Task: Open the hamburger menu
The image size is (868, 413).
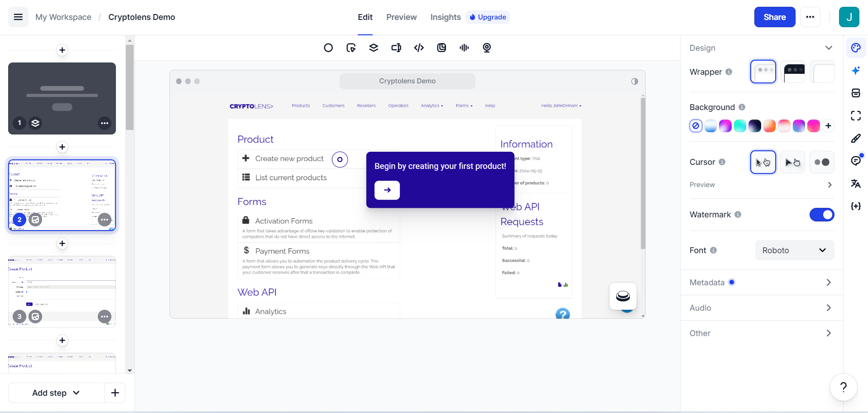Action: coord(18,17)
